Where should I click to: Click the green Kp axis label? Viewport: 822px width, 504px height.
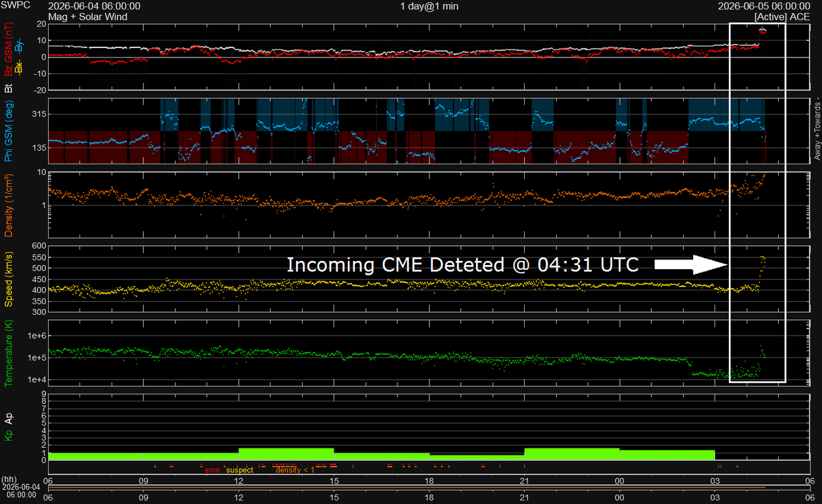click(x=9, y=434)
